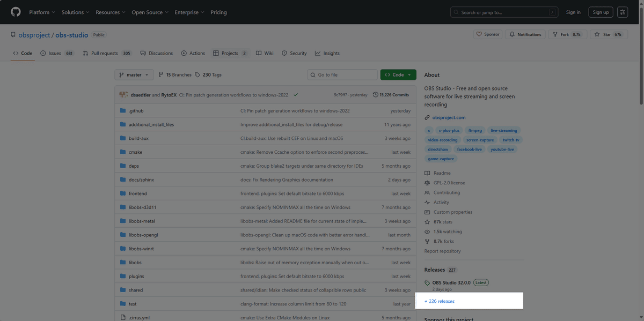
Task: Click the Sign up button
Action: point(599,12)
